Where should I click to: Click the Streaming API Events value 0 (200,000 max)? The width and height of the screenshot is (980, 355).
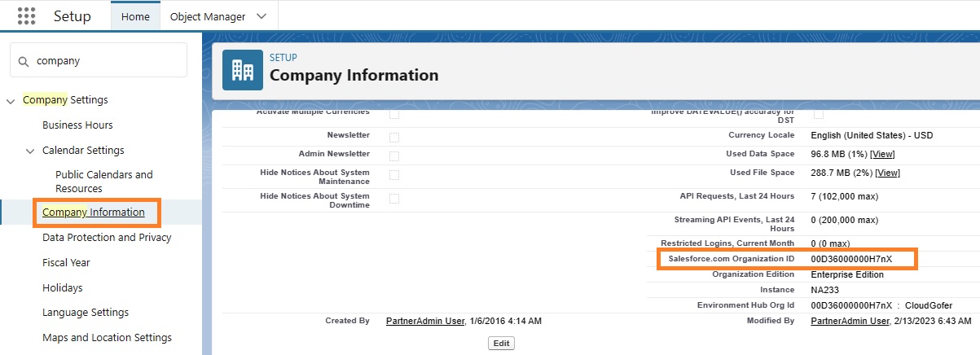[x=845, y=220]
